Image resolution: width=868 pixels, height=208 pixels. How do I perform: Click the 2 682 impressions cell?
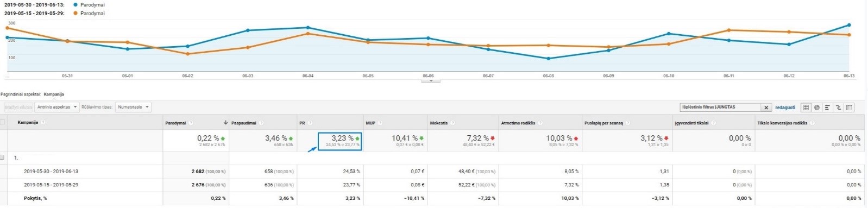pos(198,171)
